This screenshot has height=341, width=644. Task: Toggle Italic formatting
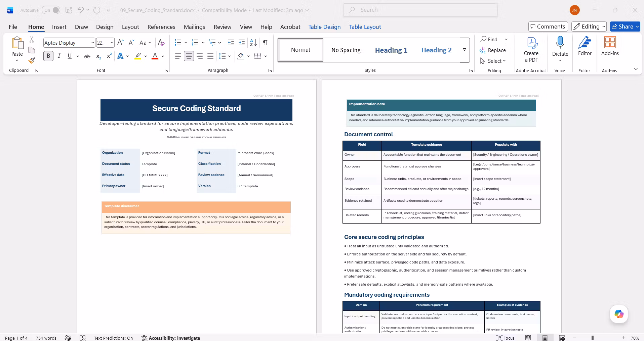click(x=59, y=56)
